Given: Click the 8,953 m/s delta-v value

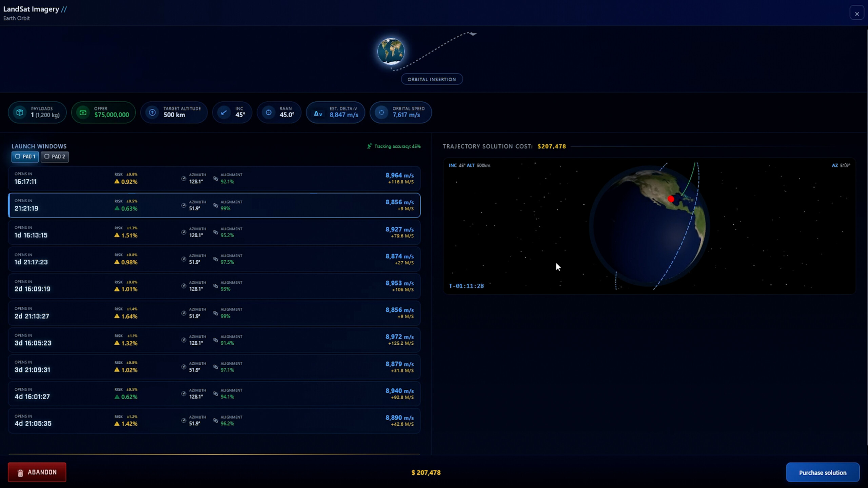Looking at the screenshot, I should (399, 283).
